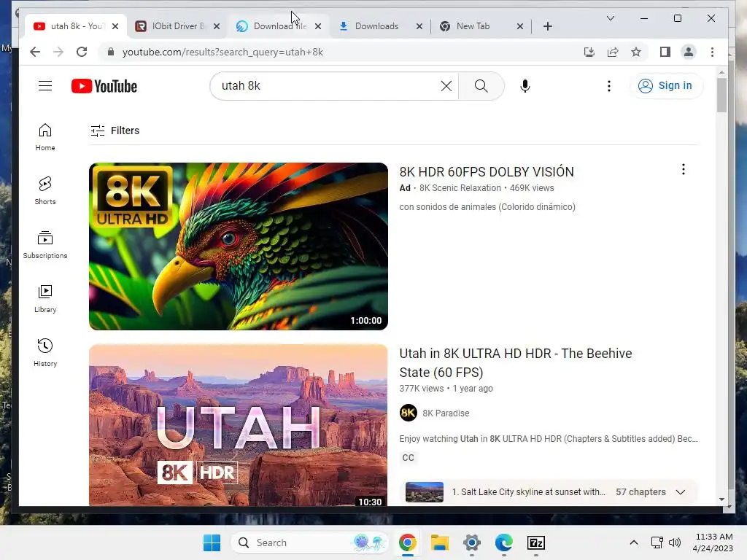The image size is (747, 560).
Task: Open Home in the sidebar
Action: (45, 137)
